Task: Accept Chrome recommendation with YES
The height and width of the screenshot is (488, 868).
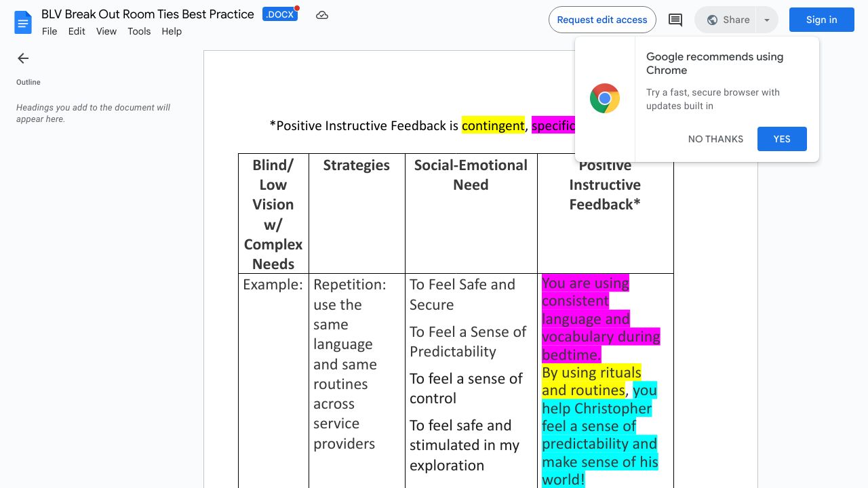Action: (782, 139)
